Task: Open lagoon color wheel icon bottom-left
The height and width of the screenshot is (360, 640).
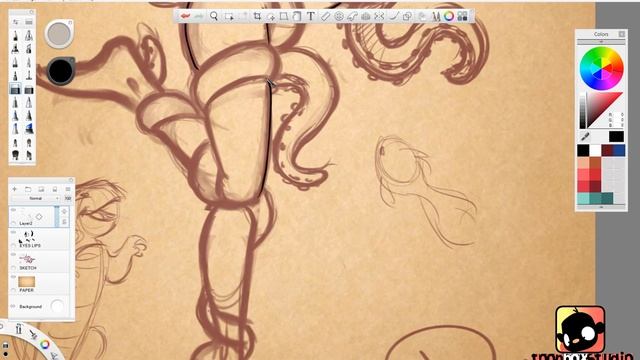Action: (45, 344)
